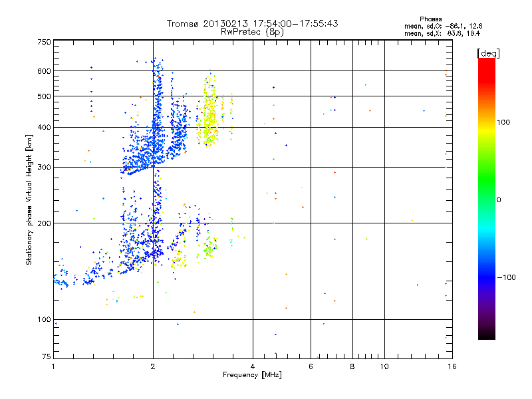Click the frequency axis label 2
The image size is (532, 399).
coord(153,366)
